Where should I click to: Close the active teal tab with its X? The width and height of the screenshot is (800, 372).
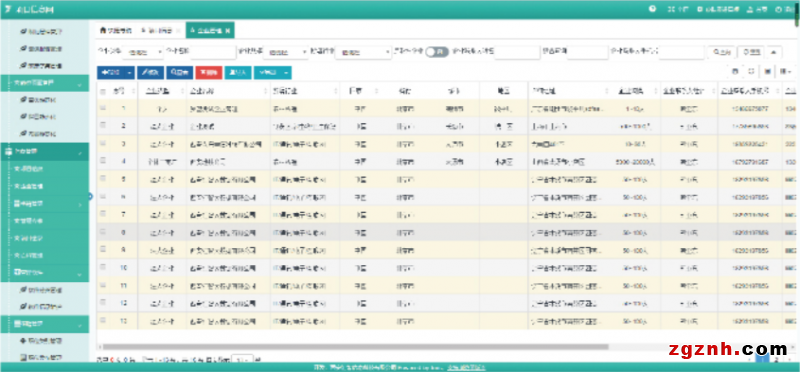point(228,31)
